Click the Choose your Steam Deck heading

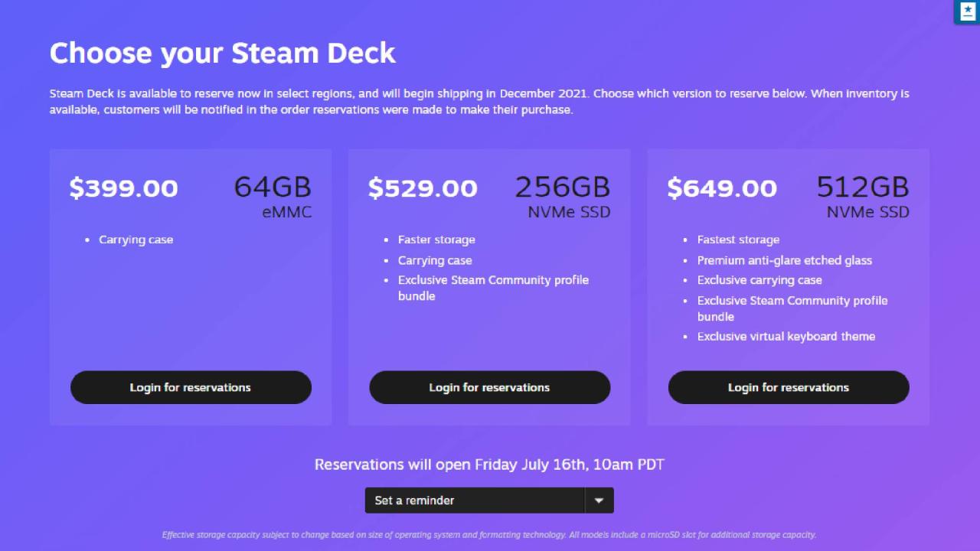point(222,52)
